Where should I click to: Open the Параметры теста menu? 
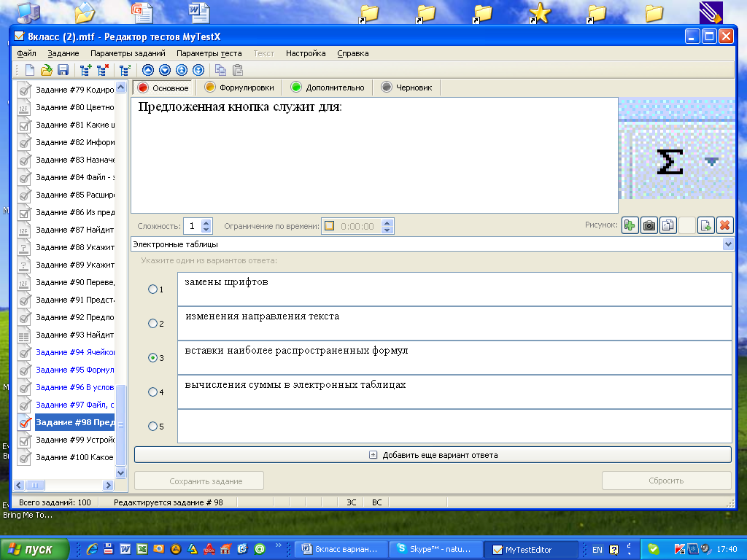[209, 53]
